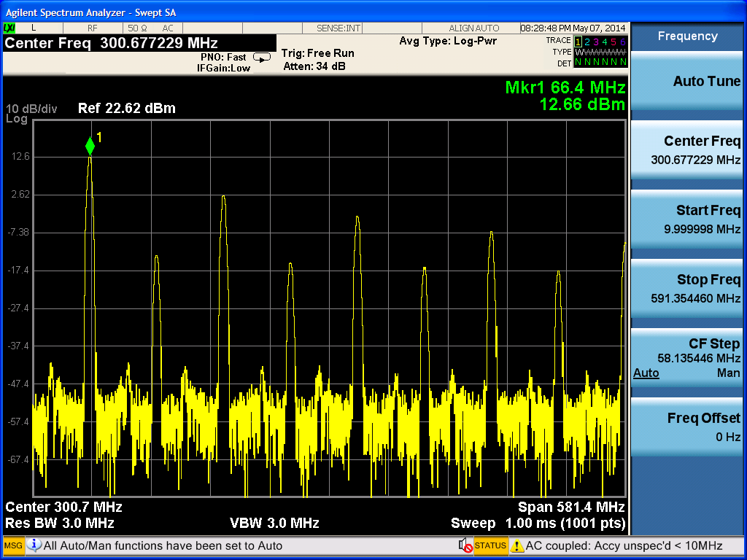Click the green marker 1 diamond on trace
Viewport: 747px width, 560px height.
90,146
